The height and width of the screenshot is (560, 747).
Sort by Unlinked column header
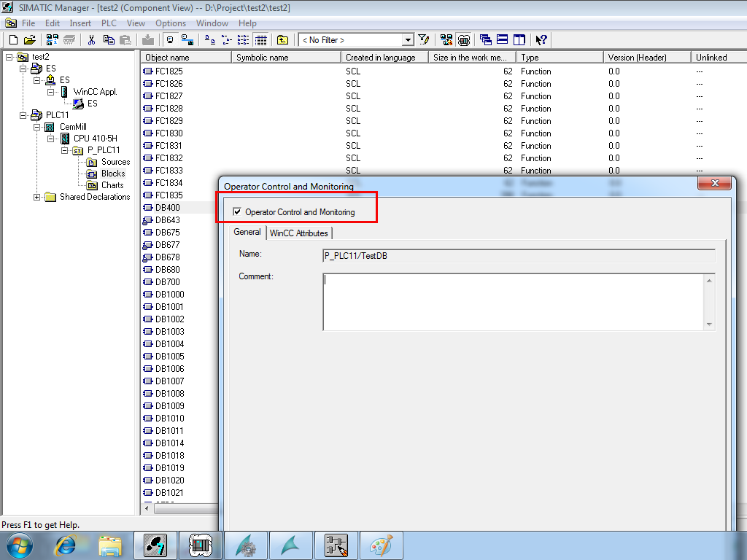coord(719,57)
